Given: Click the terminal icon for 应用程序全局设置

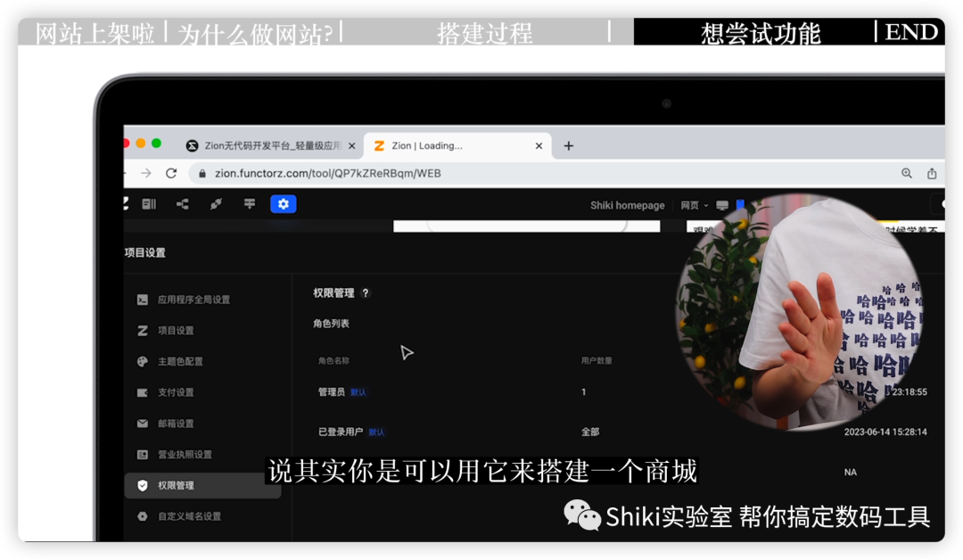Looking at the screenshot, I should [x=143, y=300].
